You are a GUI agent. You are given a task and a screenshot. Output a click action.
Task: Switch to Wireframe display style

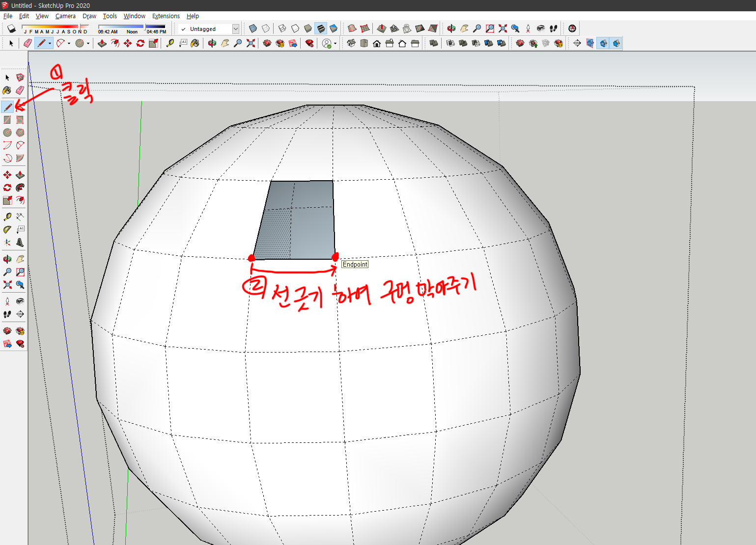(x=282, y=28)
